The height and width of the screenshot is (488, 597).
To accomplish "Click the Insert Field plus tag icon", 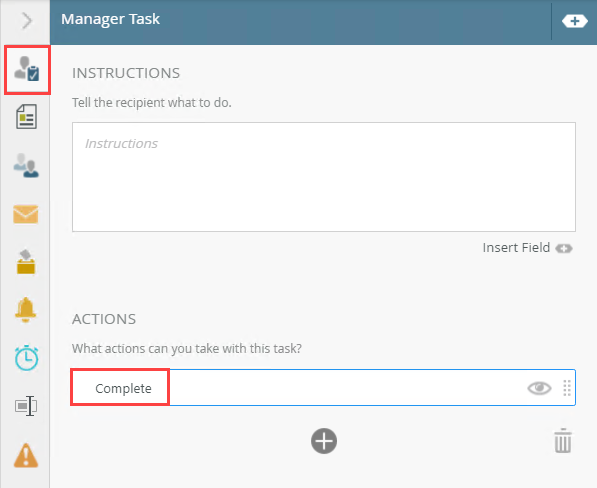I will (x=564, y=249).
